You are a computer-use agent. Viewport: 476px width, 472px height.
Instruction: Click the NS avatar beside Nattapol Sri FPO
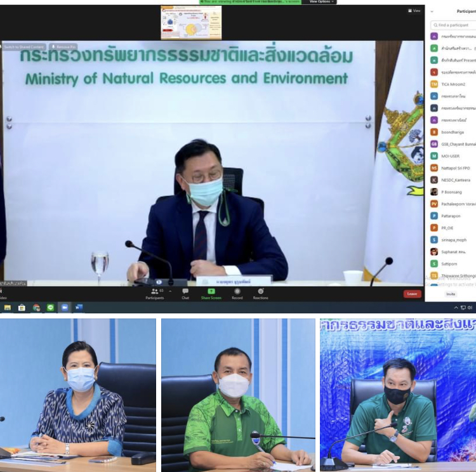[434, 168]
